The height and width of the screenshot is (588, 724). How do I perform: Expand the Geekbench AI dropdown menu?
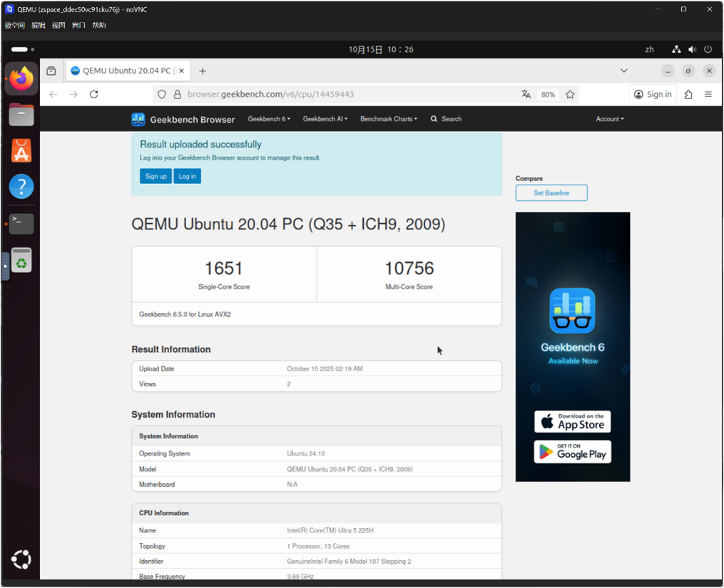[325, 119]
